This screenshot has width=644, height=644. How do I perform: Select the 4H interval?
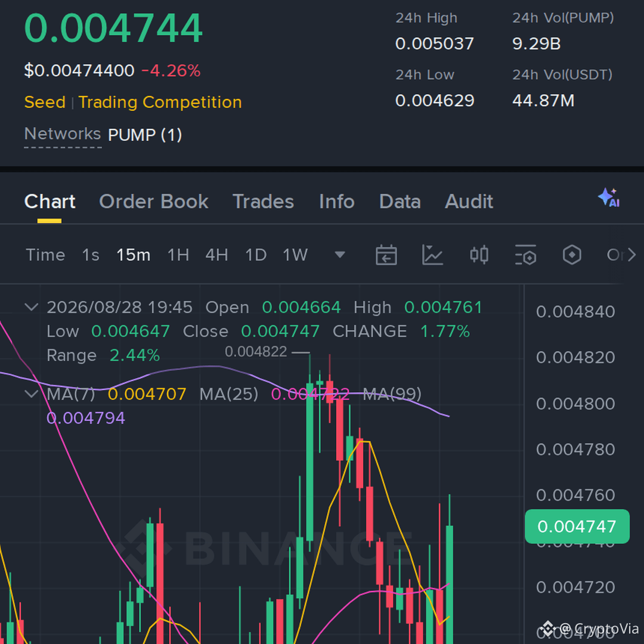pos(217,255)
